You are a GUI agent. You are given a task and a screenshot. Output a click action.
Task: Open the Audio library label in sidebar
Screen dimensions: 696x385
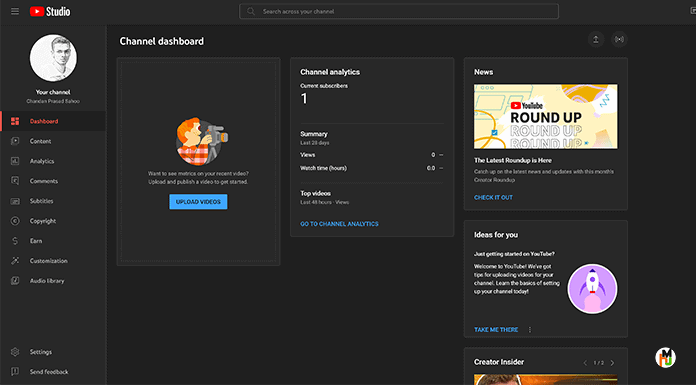(x=47, y=281)
